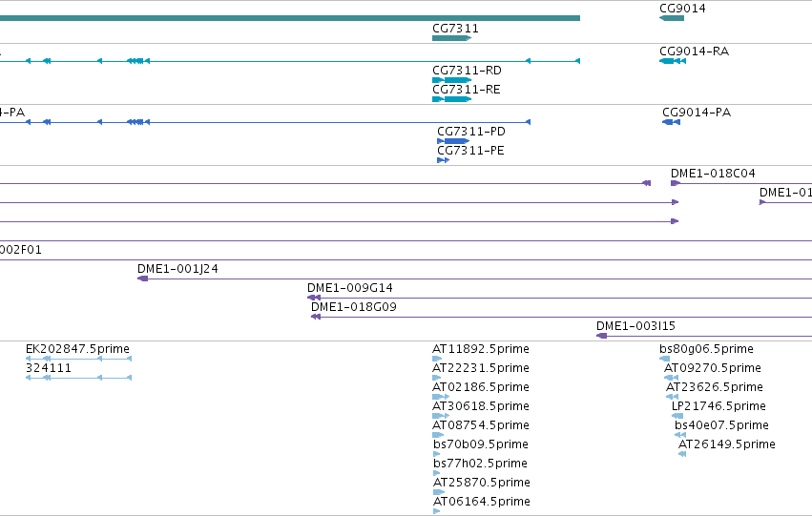This screenshot has width=812, height=516.
Task: Select the AT08754.5prime EST label
Action: [x=481, y=426]
